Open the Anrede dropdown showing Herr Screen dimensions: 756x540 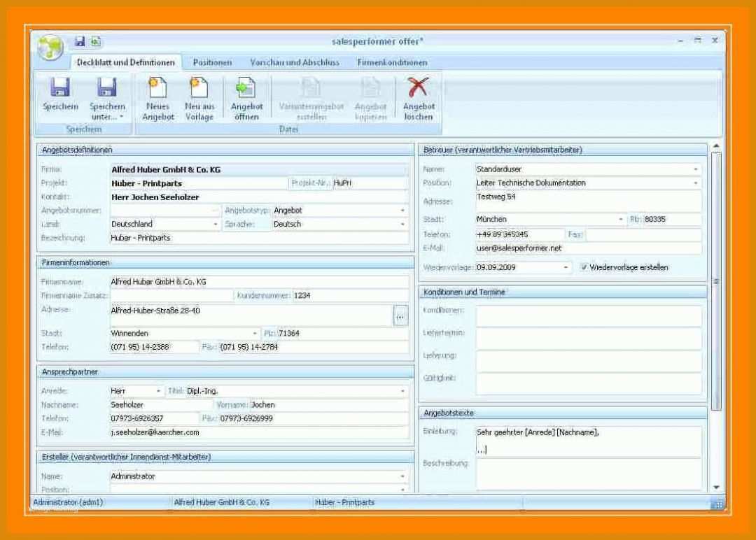[x=158, y=391]
